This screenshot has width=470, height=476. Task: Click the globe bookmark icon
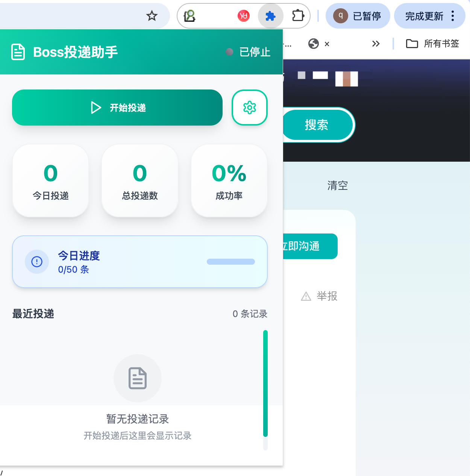[x=314, y=44]
